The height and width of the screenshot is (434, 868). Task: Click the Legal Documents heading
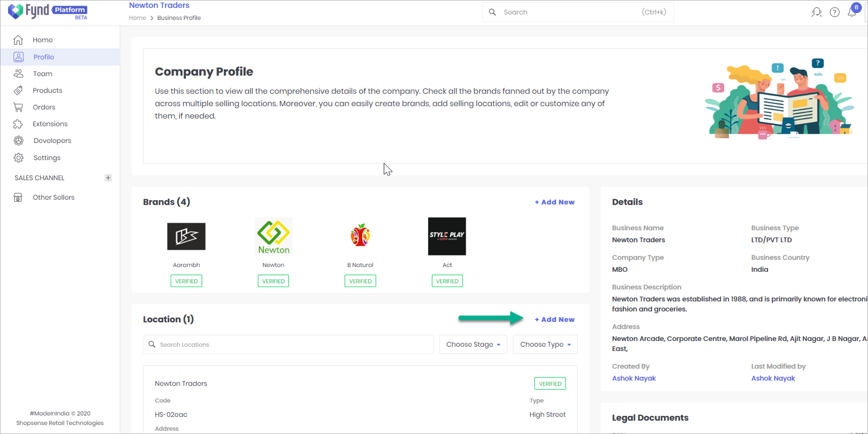650,418
